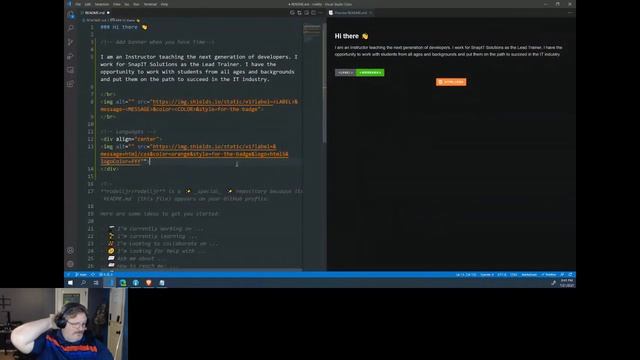Image resolution: width=640 pixels, height=360 pixels.
Task: Open the Help menu
Action: pyautogui.click(x=164, y=4)
